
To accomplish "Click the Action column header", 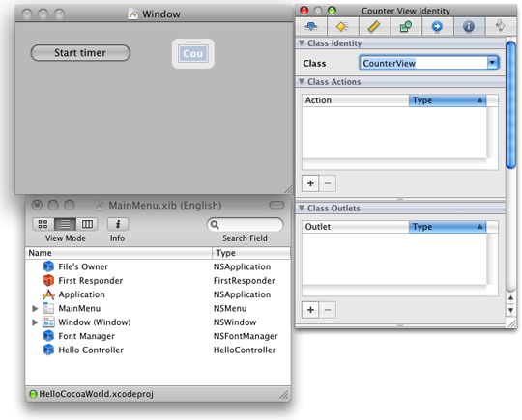I will pos(355,100).
